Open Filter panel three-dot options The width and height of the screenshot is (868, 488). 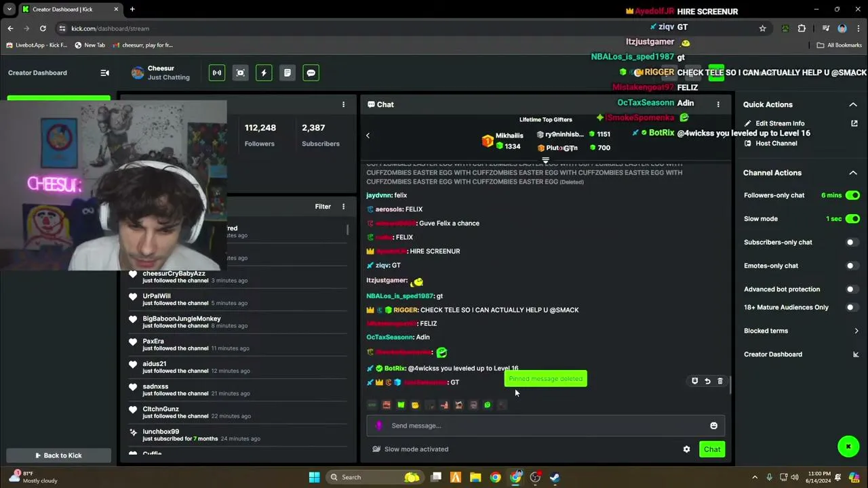coord(343,207)
